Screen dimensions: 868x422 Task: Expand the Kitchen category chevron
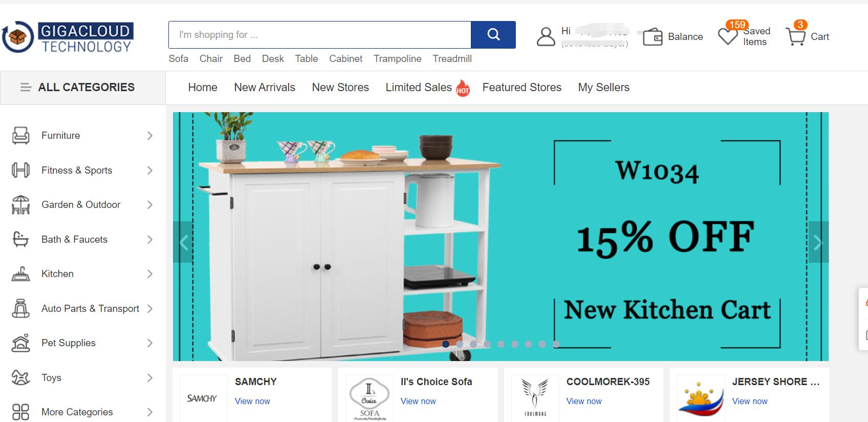tap(150, 274)
